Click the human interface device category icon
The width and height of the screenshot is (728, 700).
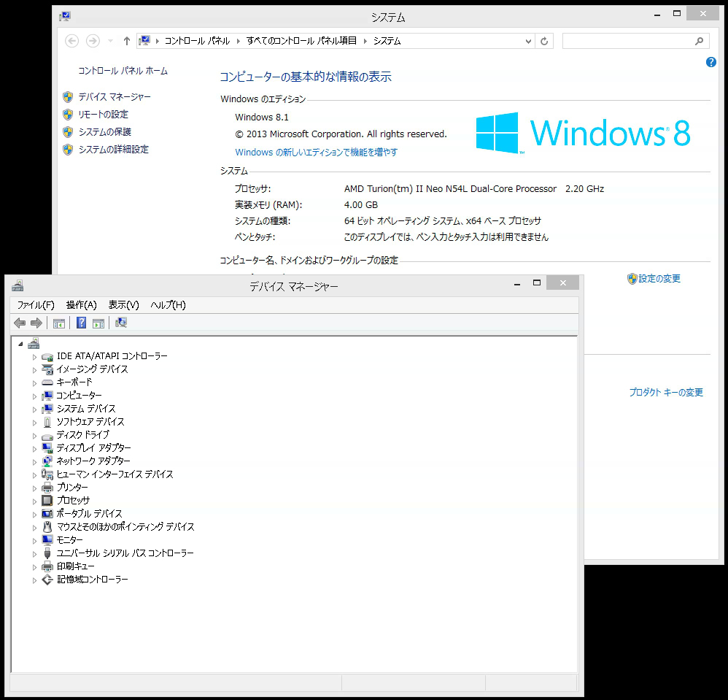pyautogui.click(x=47, y=474)
